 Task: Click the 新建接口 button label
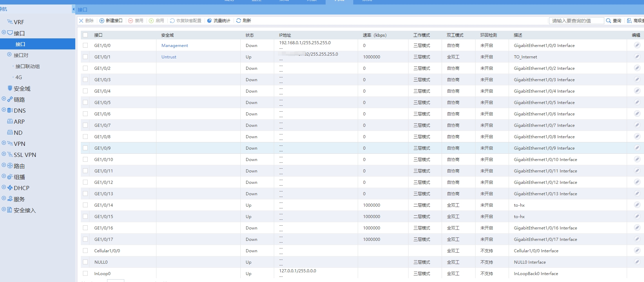114,21
